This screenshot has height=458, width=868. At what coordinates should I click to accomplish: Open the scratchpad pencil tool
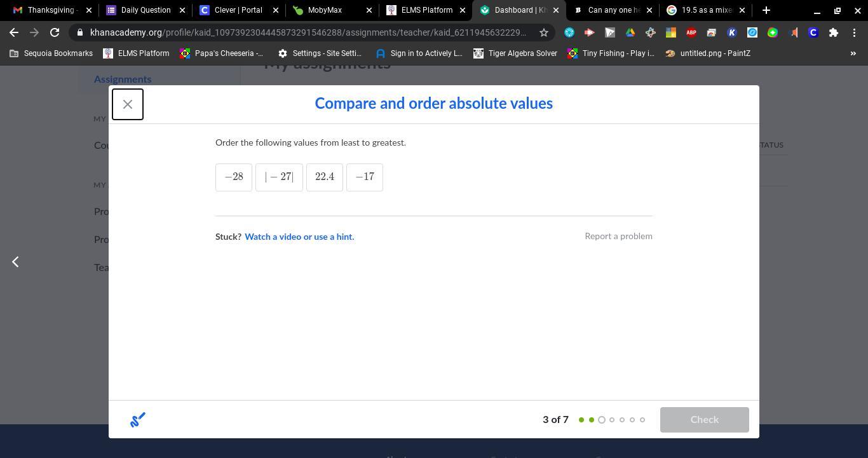[138, 420]
